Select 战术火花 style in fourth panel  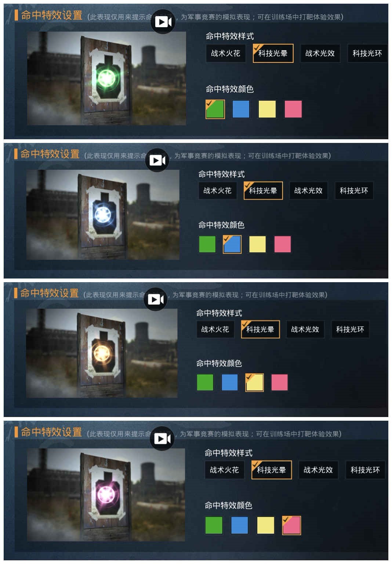point(224,470)
